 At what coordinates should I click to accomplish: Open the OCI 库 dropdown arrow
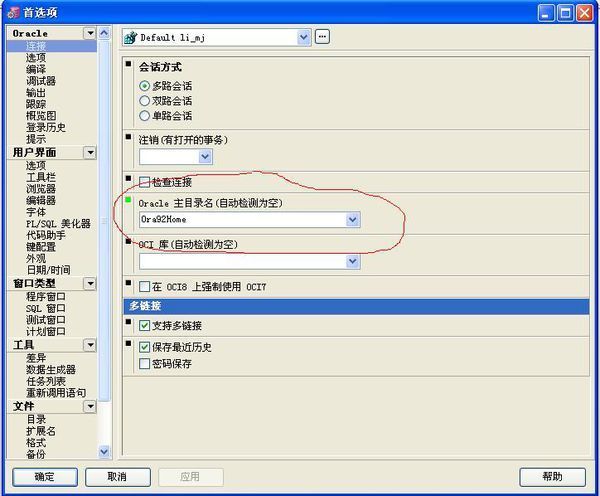(x=352, y=261)
